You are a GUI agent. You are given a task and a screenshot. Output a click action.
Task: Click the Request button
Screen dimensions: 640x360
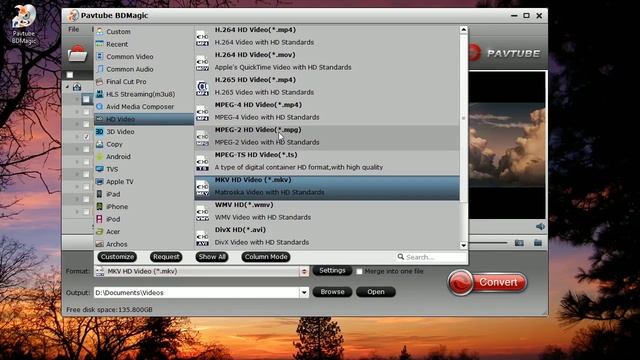[166, 257]
